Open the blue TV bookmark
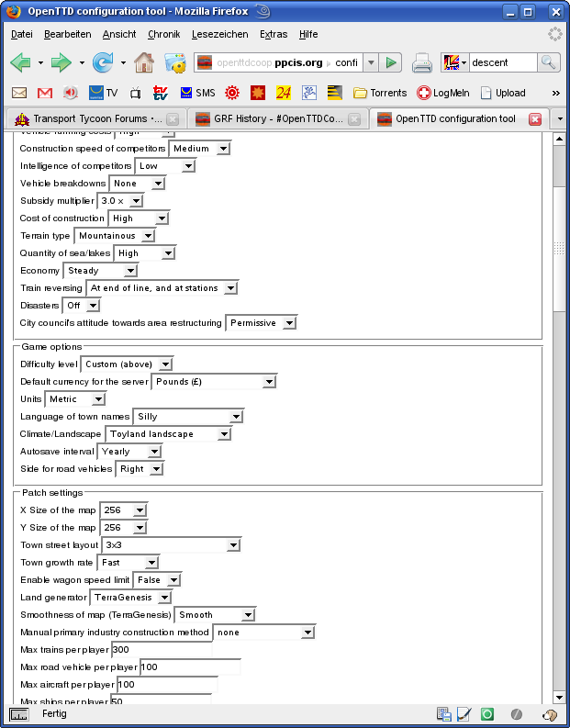Screen dimensions: 570x728 pyautogui.click(x=103, y=93)
